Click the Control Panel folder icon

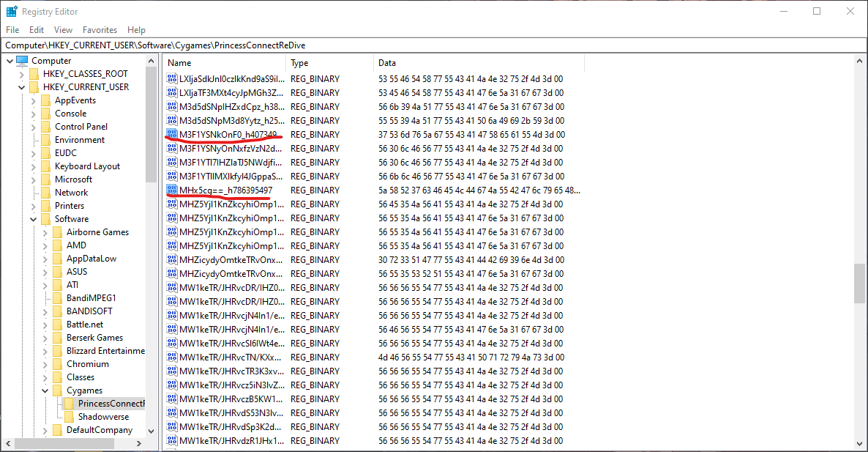point(45,126)
